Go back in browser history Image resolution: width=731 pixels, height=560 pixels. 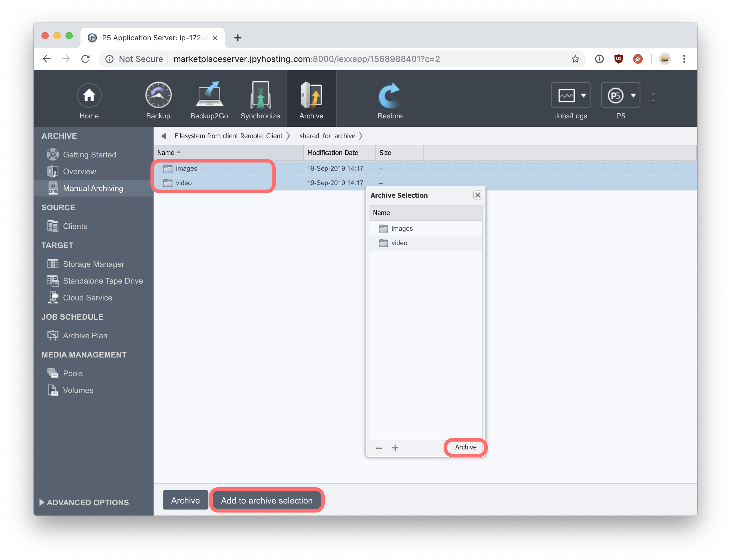[x=47, y=59]
